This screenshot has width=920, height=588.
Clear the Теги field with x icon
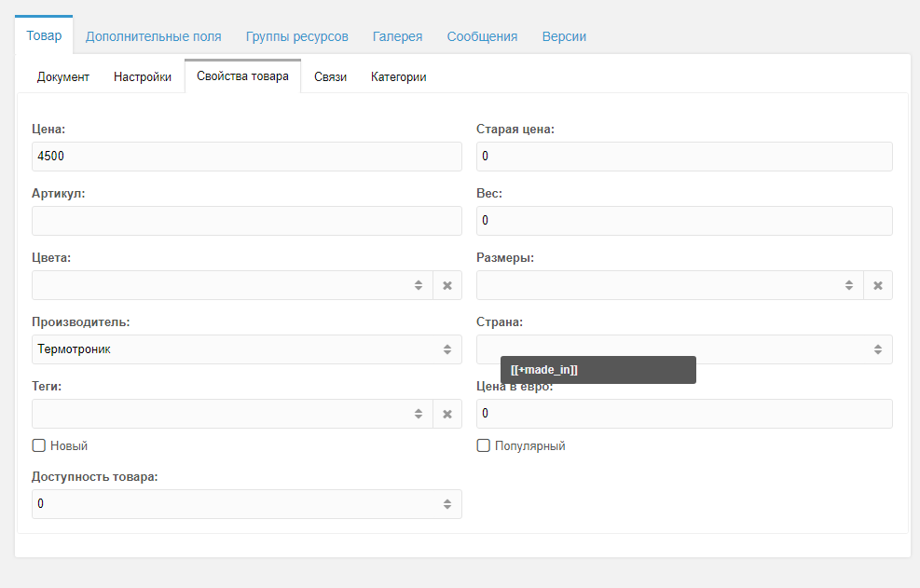click(x=447, y=414)
